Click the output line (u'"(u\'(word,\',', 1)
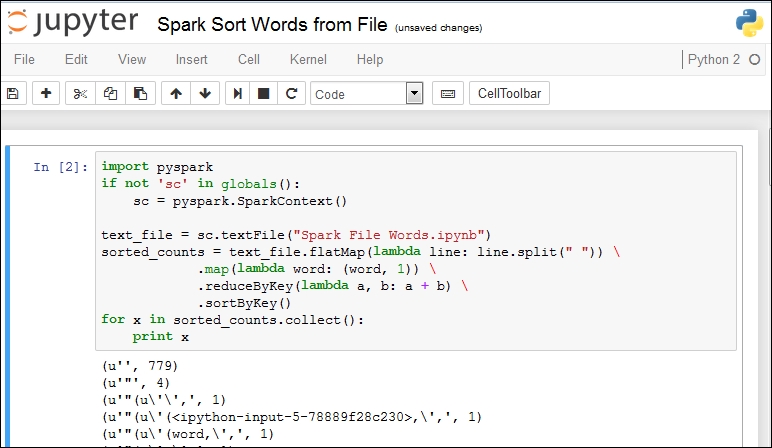 point(188,434)
